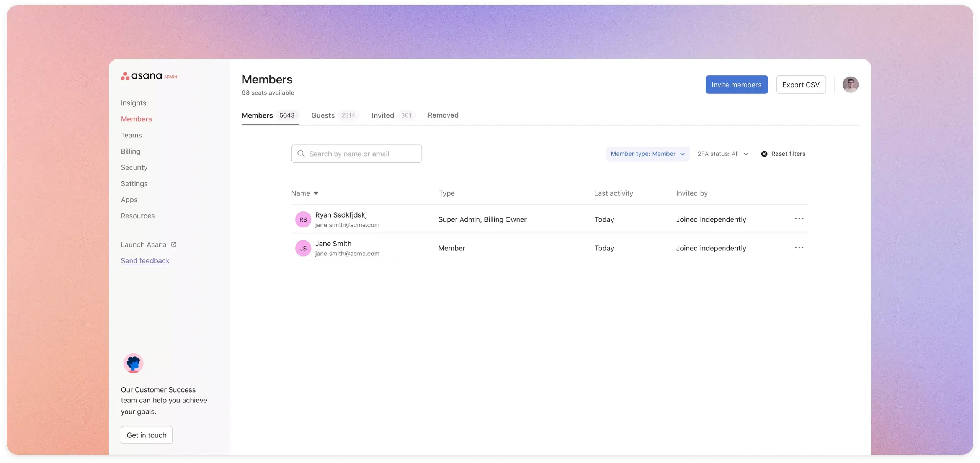Click the Search by name or email field

click(356, 154)
